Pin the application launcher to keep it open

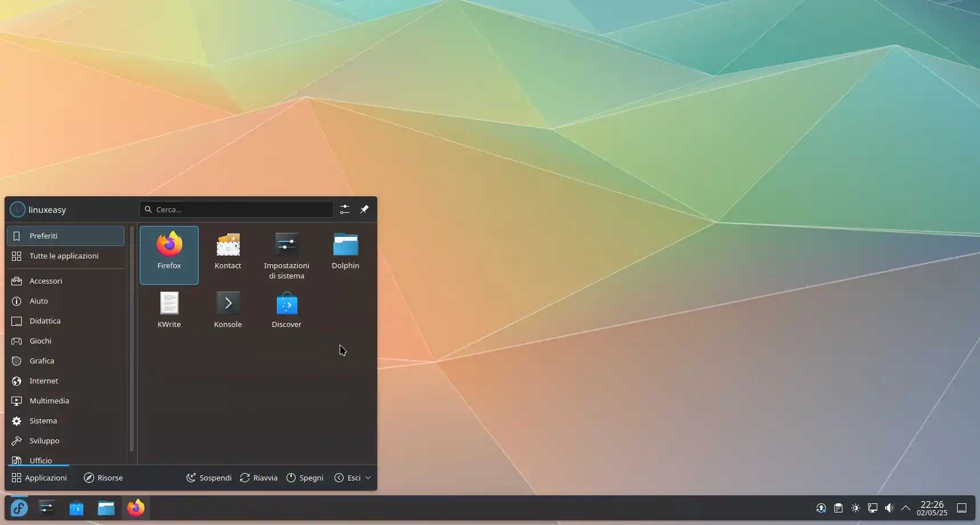(365, 209)
